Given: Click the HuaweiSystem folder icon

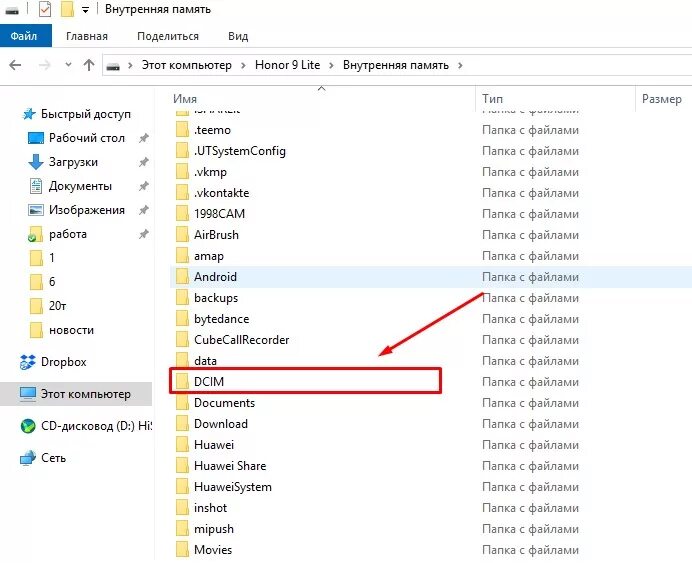Looking at the screenshot, I should (x=182, y=487).
